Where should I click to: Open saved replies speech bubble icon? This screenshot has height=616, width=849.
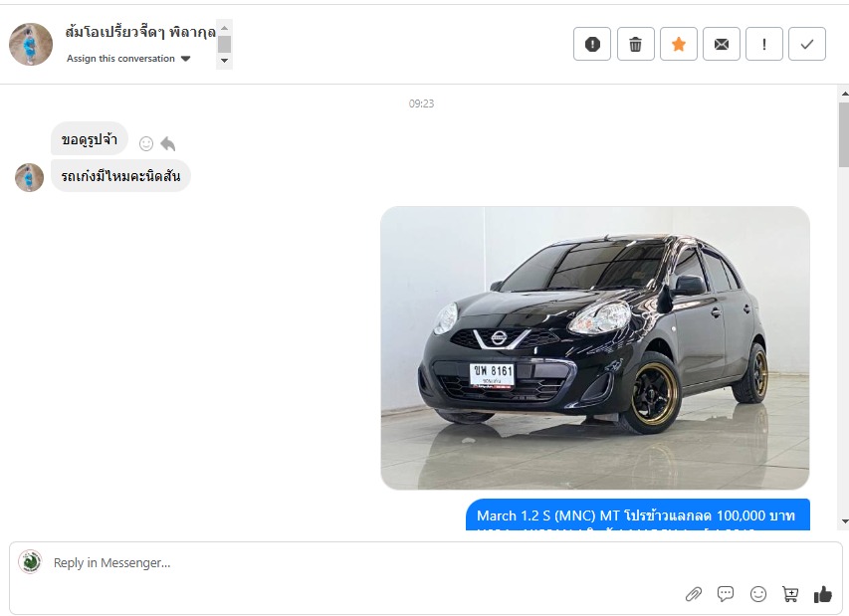725,594
